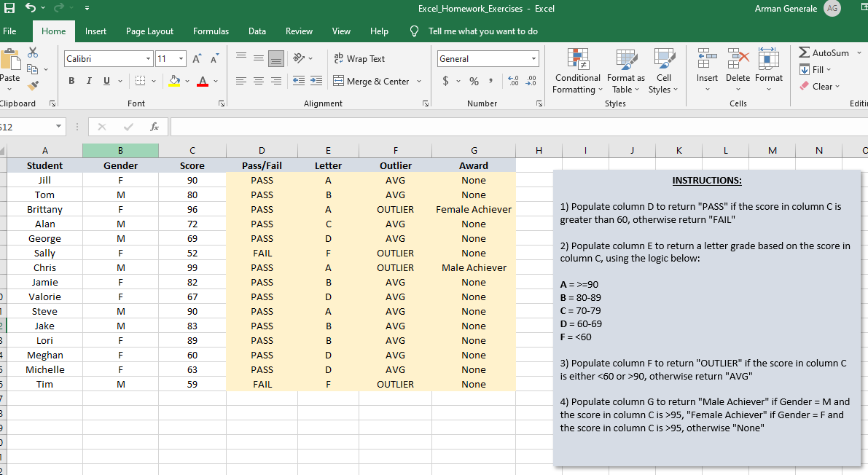Decrease indent
868x475 pixels.
[x=298, y=81]
